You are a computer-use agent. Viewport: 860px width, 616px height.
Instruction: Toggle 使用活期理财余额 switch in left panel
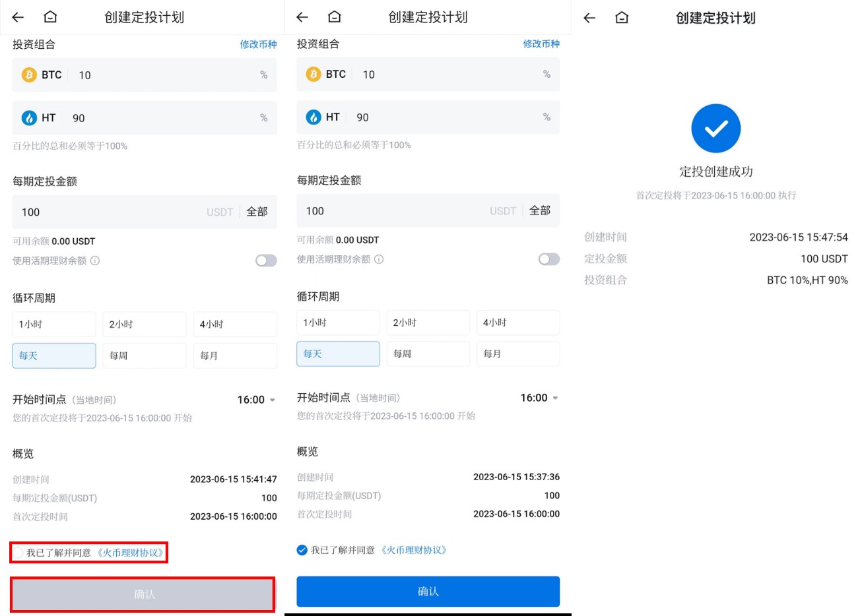click(266, 261)
